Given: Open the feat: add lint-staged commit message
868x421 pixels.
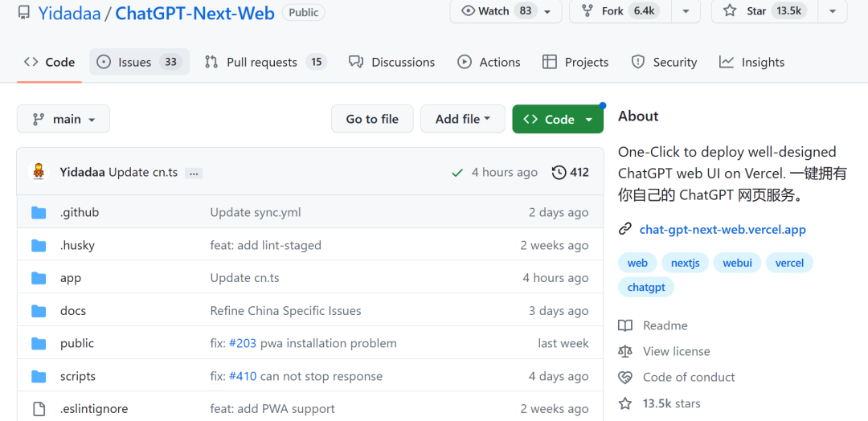Looking at the screenshot, I should coord(266,245).
